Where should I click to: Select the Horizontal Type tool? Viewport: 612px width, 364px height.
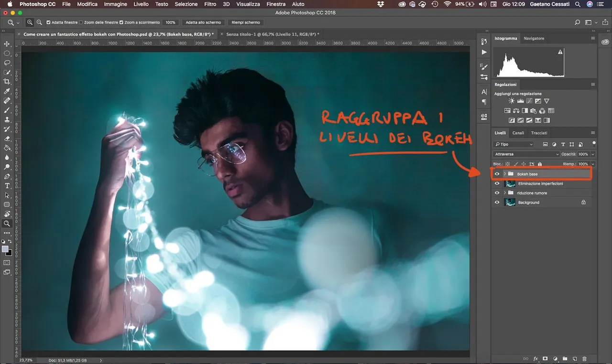tap(7, 185)
